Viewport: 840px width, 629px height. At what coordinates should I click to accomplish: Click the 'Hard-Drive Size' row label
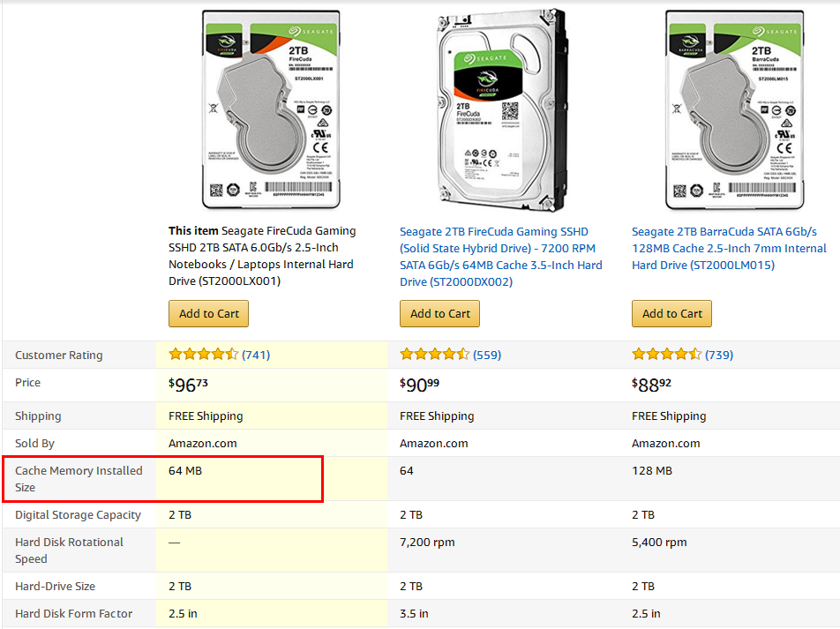coord(56,587)
